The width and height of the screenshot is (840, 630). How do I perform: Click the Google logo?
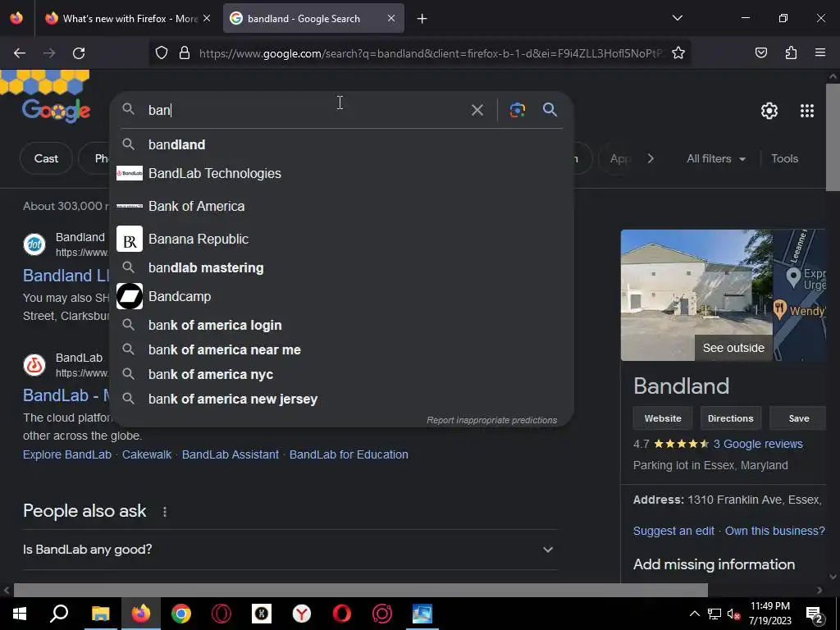tap(57, 111)
